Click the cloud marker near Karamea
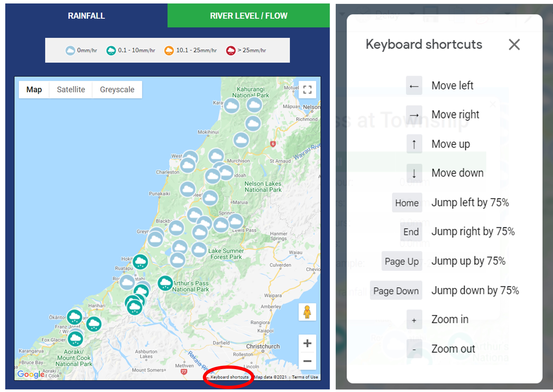 click(231, 106)
